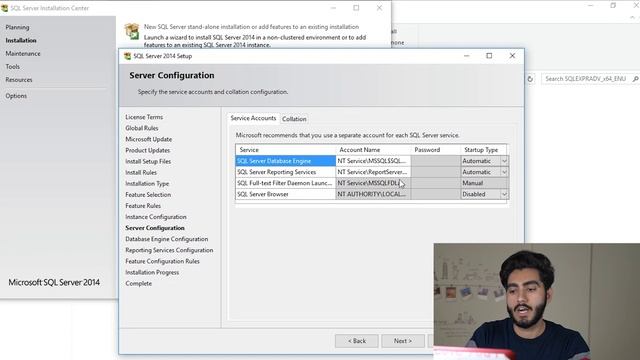
Task: Click the refresh icon beside the search box
Action: [530, 79]
